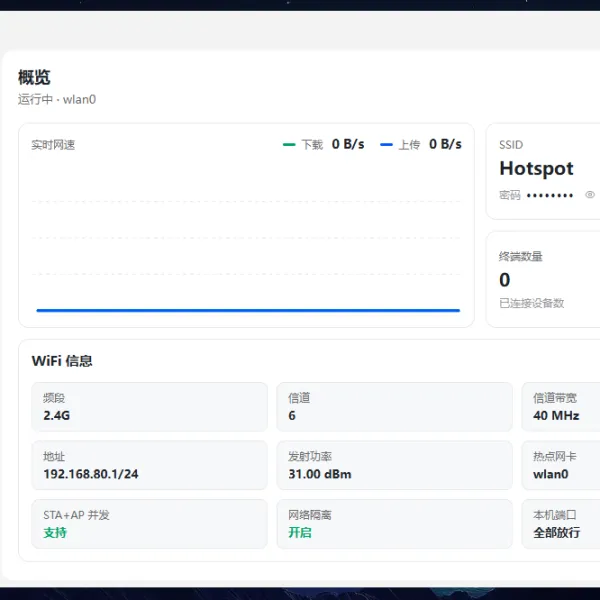Screen dimensions: 600x600
Task: Click the SSID label
Action: click(x=511, y=145)
